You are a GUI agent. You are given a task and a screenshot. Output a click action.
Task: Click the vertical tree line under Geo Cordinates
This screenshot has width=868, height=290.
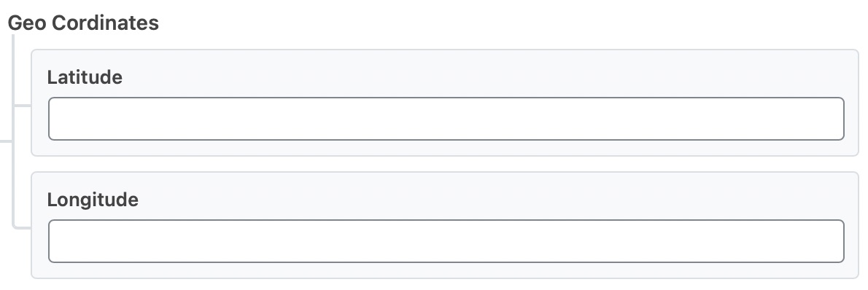[x=12, y=130]
